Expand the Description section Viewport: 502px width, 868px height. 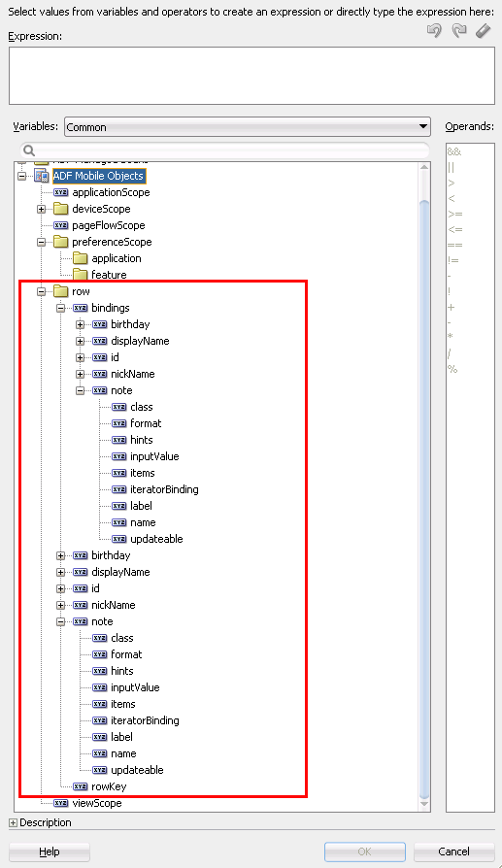click(x=13, y=823)
